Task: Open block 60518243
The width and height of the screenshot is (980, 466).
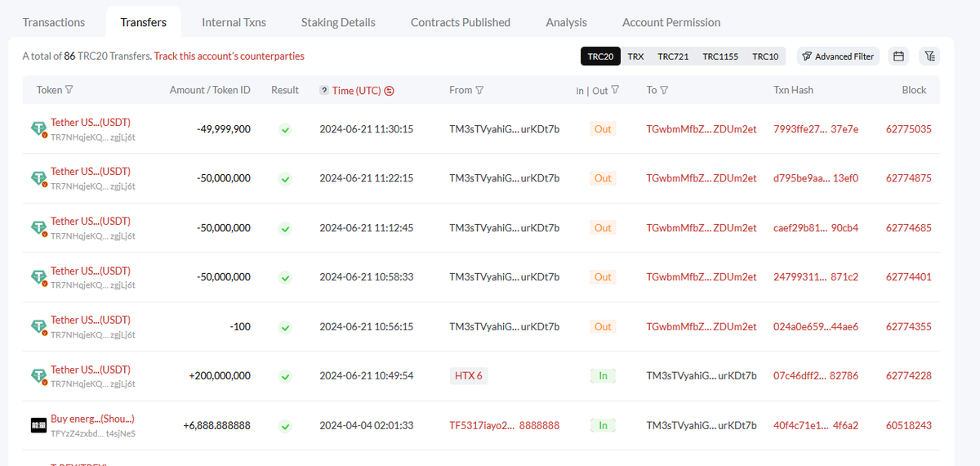Action: [x=909, y=426]
